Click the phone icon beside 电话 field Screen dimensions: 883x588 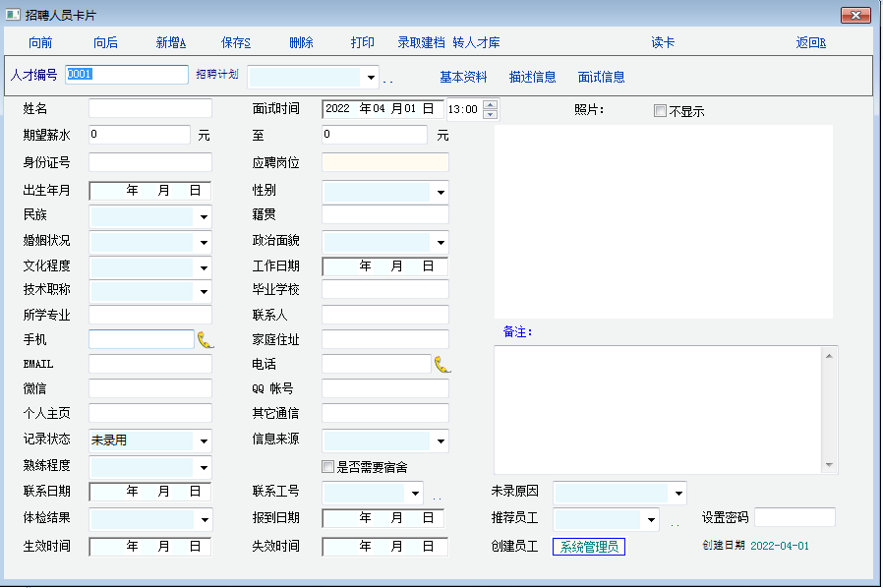442,365
